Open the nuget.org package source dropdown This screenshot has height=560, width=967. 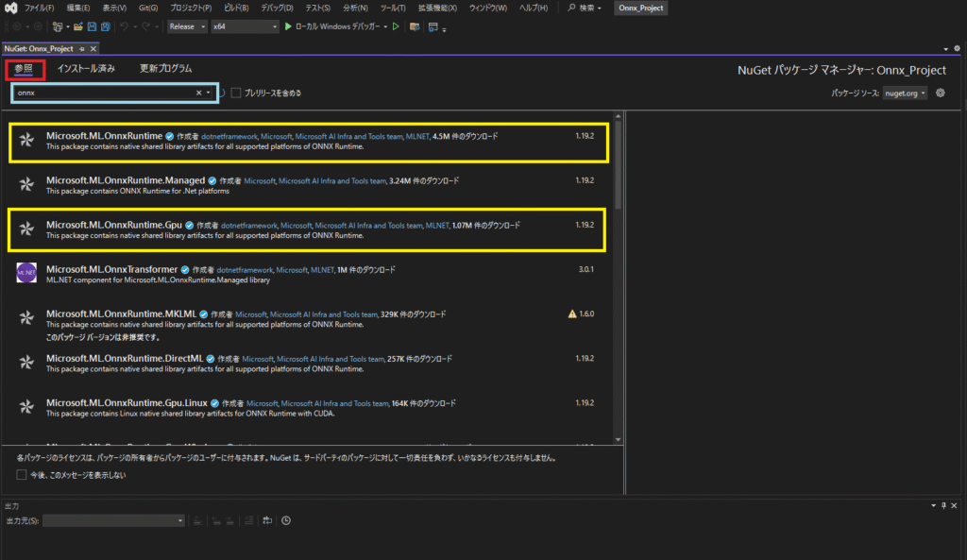[x=905, y=93]
